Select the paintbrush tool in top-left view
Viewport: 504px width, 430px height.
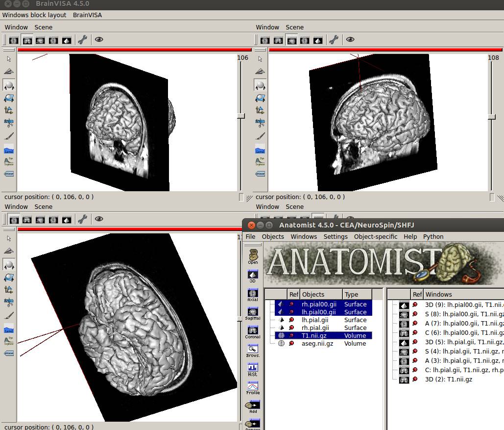[x=9, y=136]
